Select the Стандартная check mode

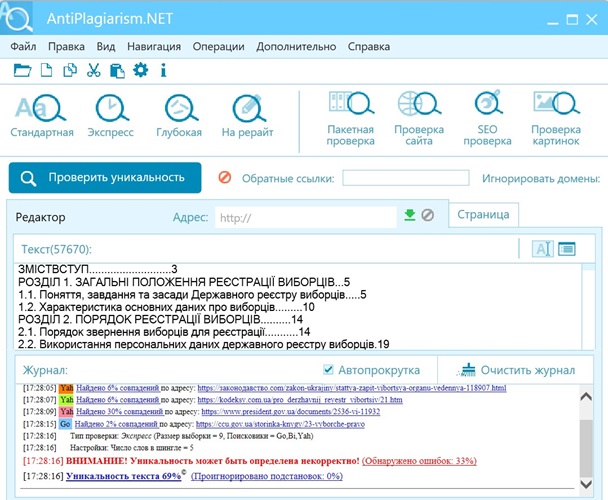(x=42, y=116)
